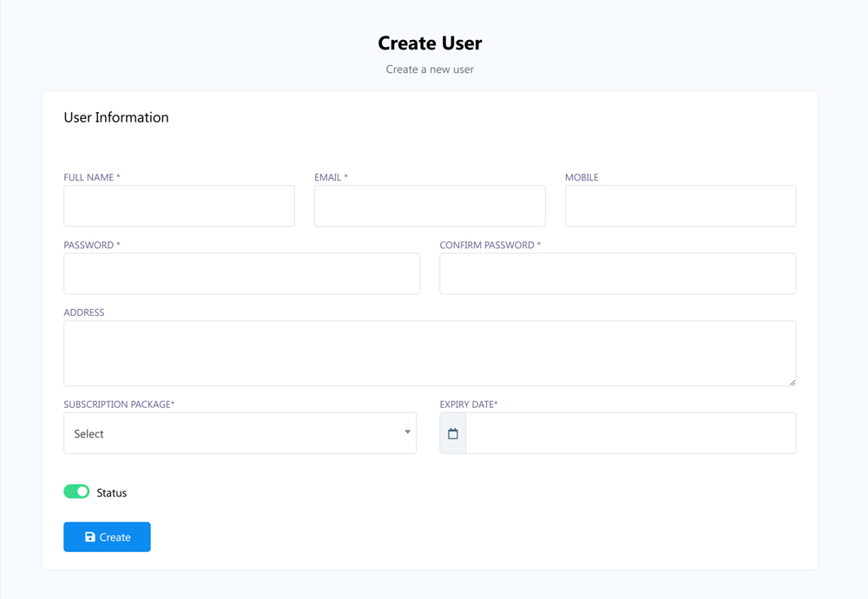Click inside the Address text area
868x599 pixels.
(x=430, y=353)
